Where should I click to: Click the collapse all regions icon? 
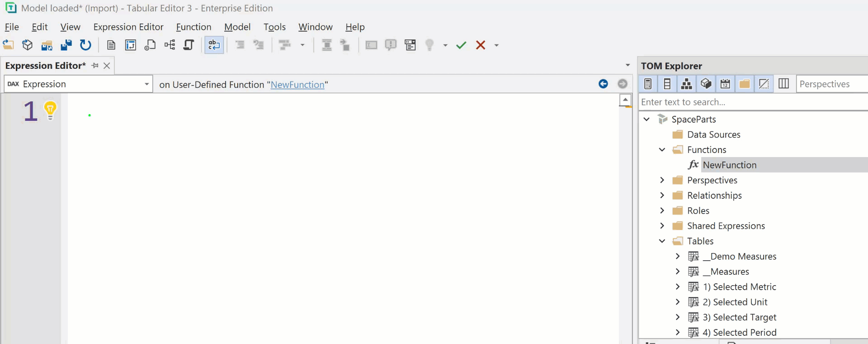point(326,45)
